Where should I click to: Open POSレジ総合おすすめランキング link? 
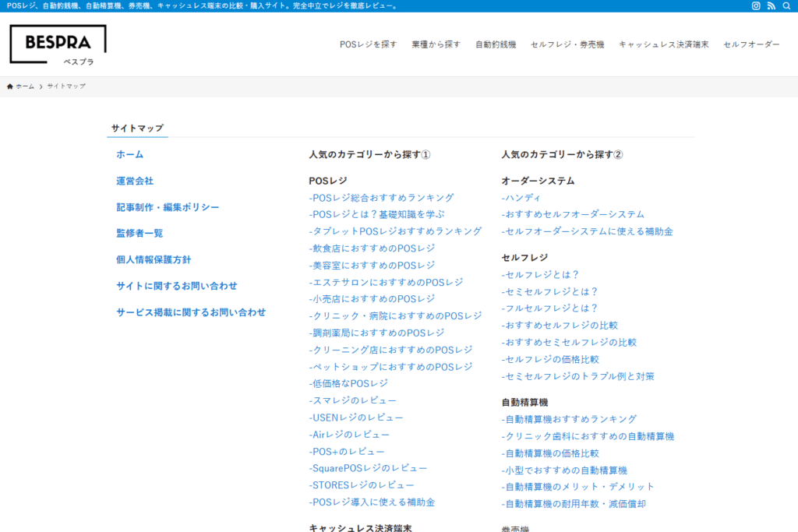coord(380,197)
